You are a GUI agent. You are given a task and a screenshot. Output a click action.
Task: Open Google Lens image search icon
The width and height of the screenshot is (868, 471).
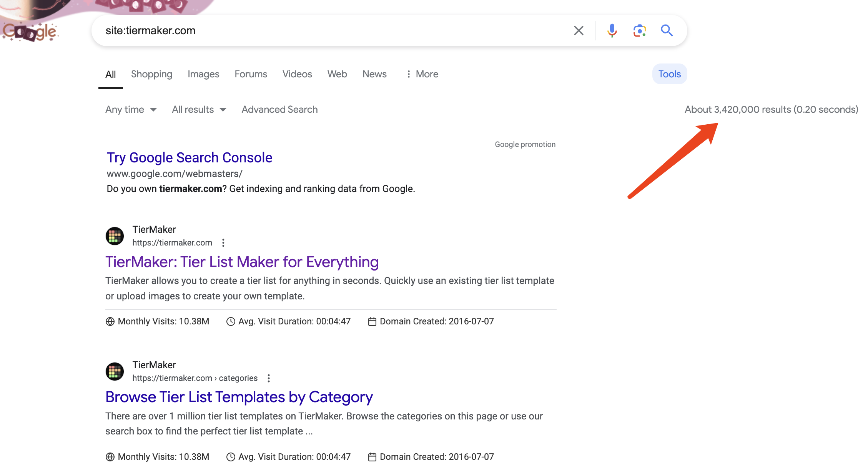640,30
